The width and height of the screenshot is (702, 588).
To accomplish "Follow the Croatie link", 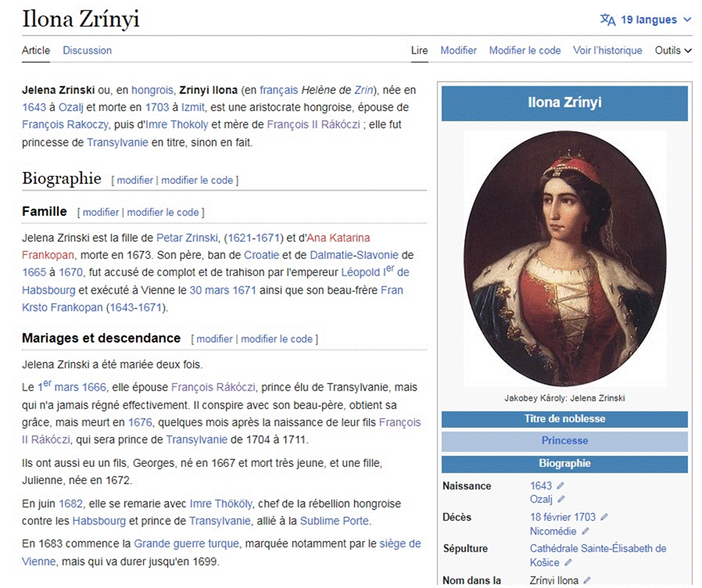I will click(261, 255).
